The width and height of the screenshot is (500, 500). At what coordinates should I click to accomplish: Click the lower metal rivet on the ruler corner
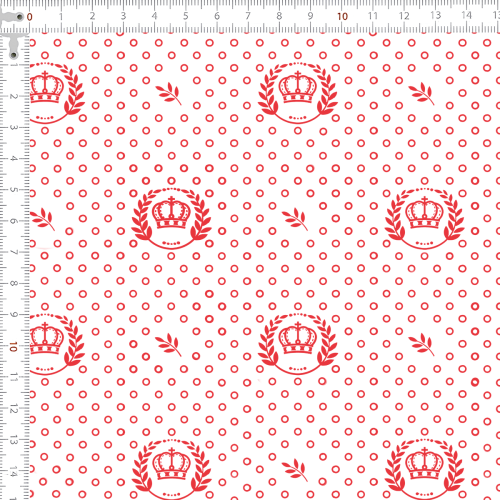14,55
